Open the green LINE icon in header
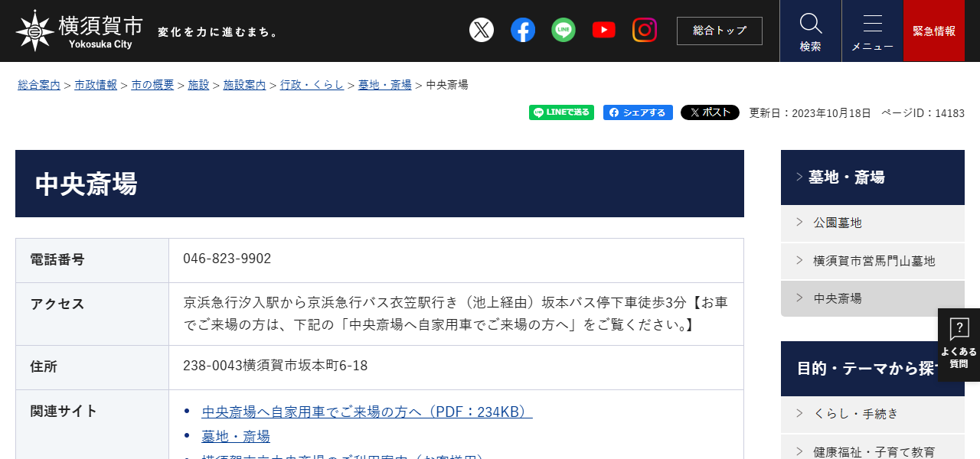Screen dimensions: 980x459 tap(563, 30)
